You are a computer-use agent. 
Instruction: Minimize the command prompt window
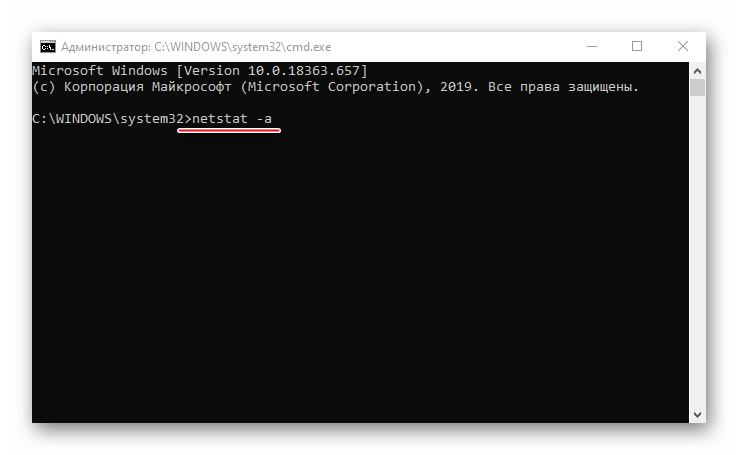coord(592,46)
